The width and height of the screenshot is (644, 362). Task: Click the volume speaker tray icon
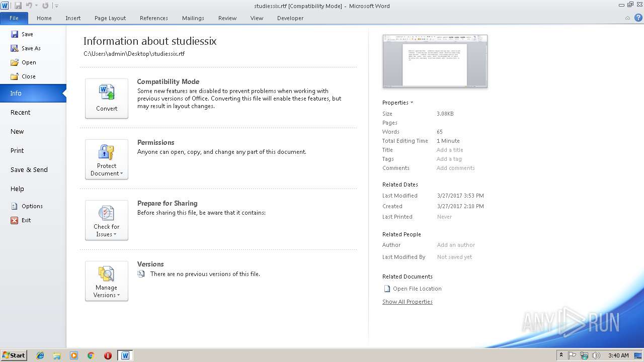point(596,355)
